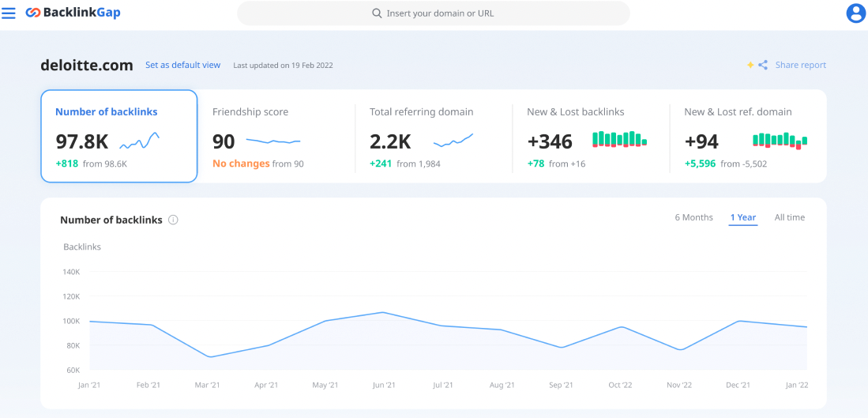
Task: Click the bar chart beside +94
Action: click(x=780, y=141)
